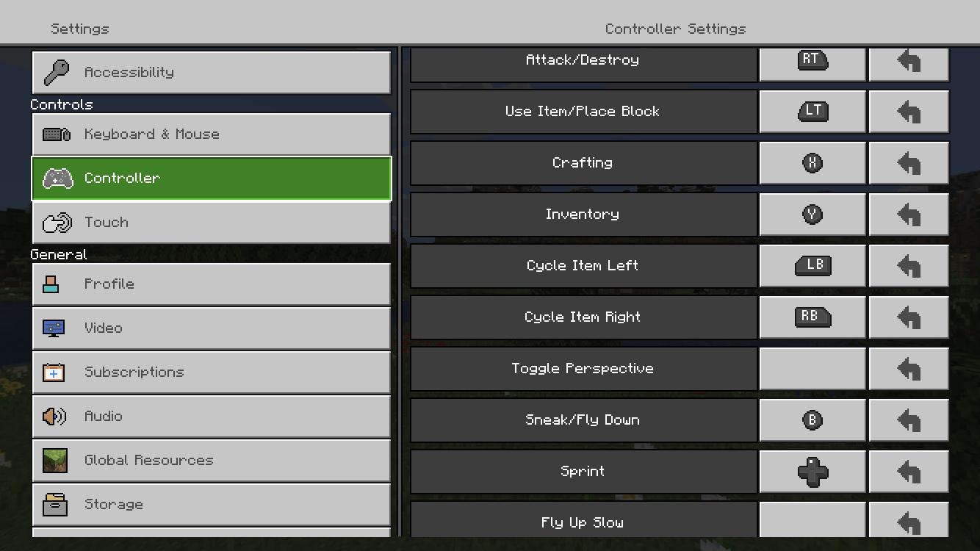
Task: Open Video settings
Action: (211, 328)
